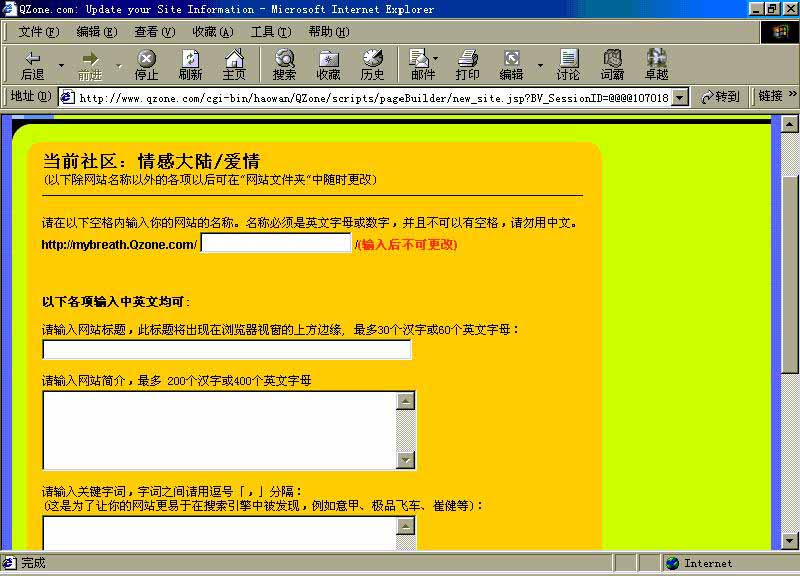
Task: Click the Internet zone icon in status bar
Action: [674, 562]
